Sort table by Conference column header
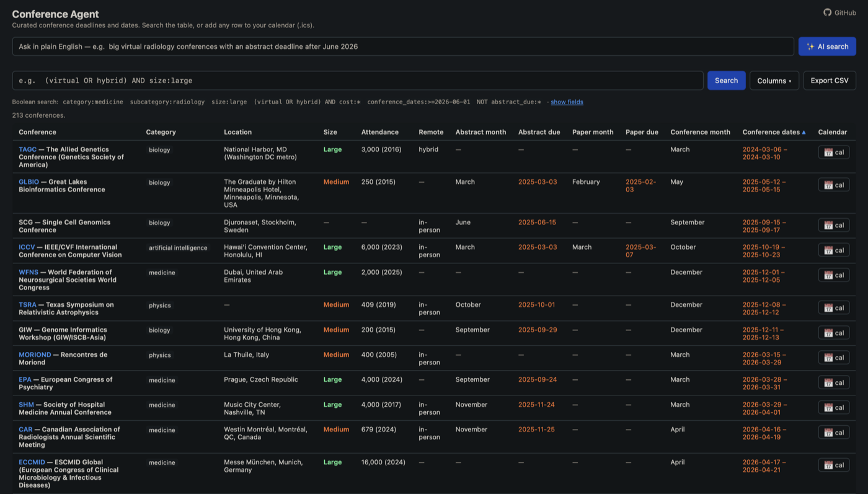 pyautogui.click(x=37, y=132)
